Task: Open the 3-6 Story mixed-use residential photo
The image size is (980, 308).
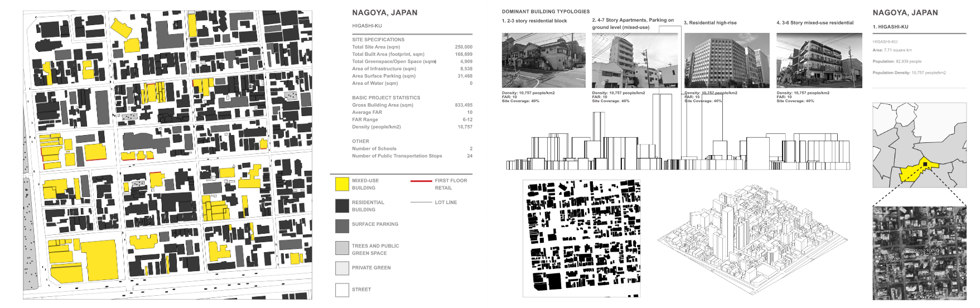Action: 819,60
